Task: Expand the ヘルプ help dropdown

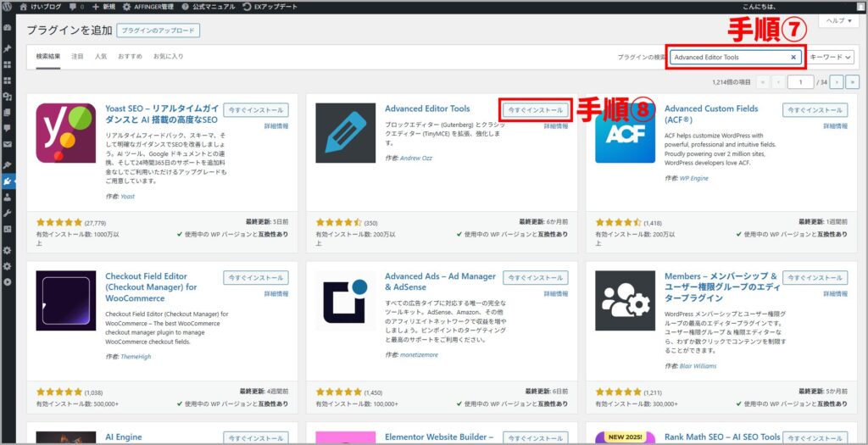Action: pos(838,21)
